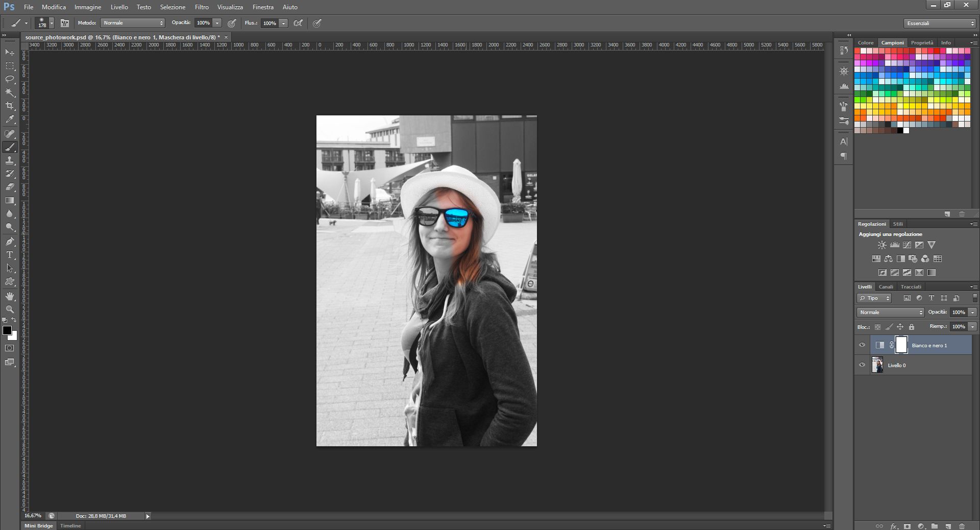
Task: Select the Livello 0 layer thumbnail
Action: tap(878, 365)
